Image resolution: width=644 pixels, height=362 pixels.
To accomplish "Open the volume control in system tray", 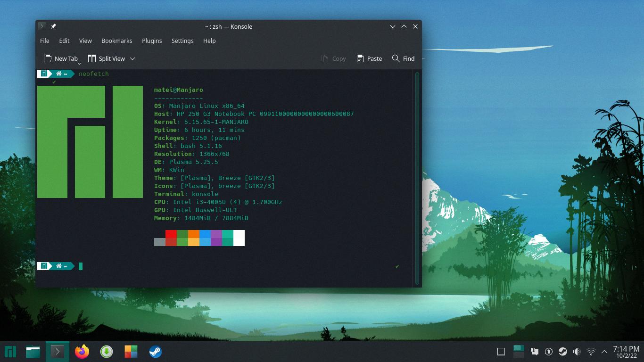I will (x=577, y=352).
